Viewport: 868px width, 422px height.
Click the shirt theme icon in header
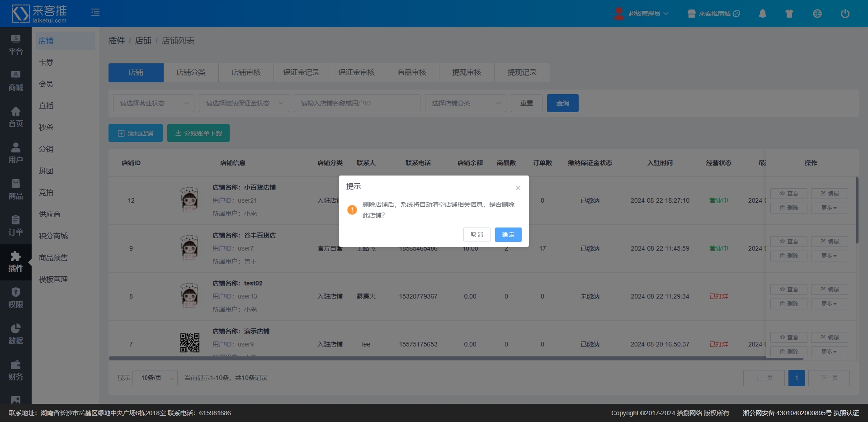click(x=789, y=14)
